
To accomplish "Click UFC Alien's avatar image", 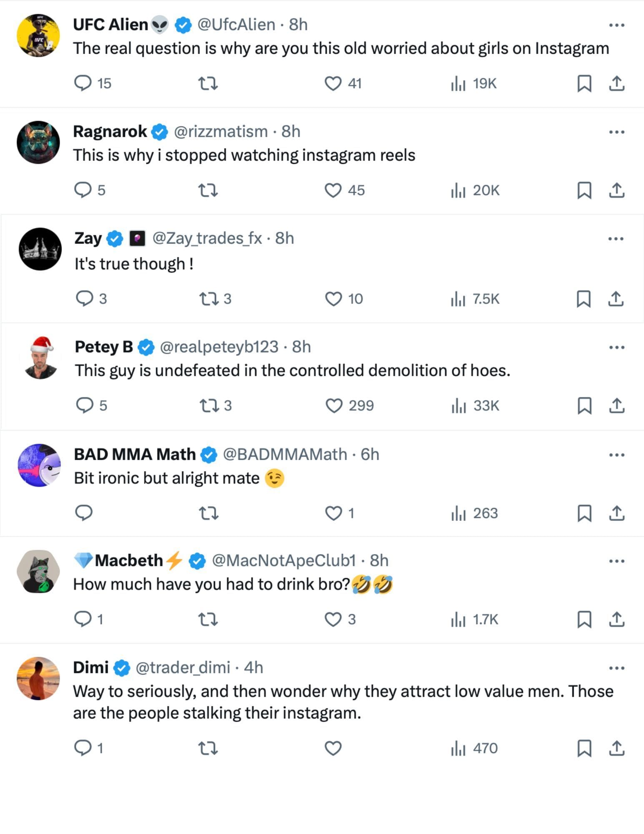I will coord(38,35).
